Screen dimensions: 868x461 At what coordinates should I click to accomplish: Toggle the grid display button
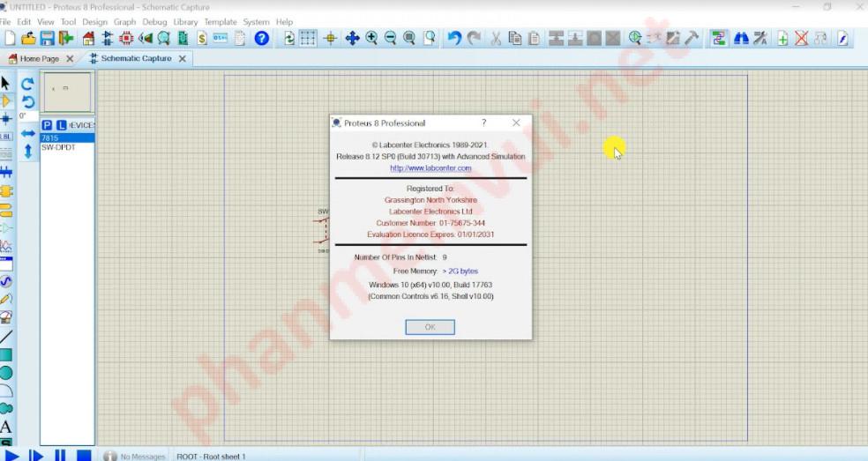pos(307,38)
